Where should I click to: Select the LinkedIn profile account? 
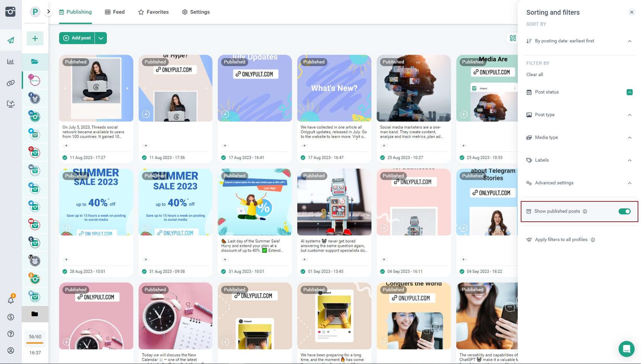35,116
